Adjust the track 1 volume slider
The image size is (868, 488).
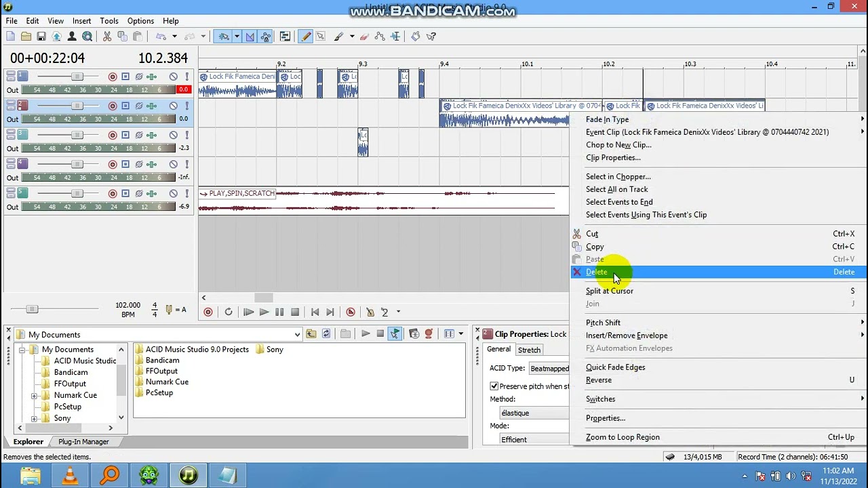click(x=77, y=77)
